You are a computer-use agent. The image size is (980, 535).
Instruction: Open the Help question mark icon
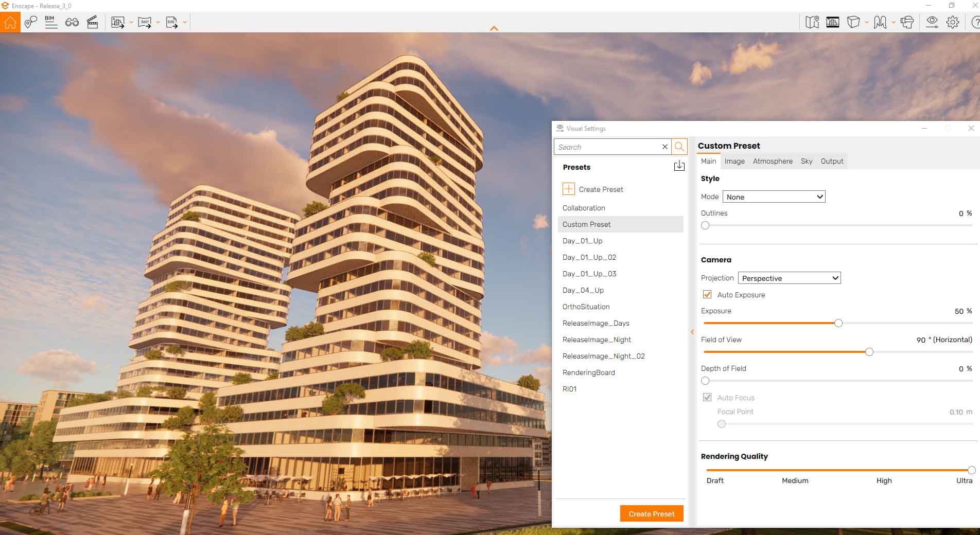click(974, 22)
